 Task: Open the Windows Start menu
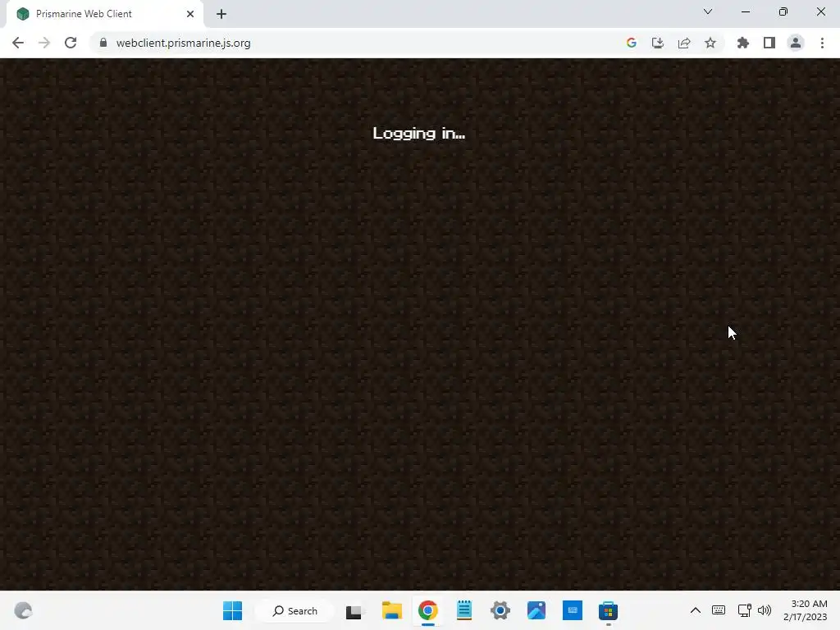coord(232,610)
